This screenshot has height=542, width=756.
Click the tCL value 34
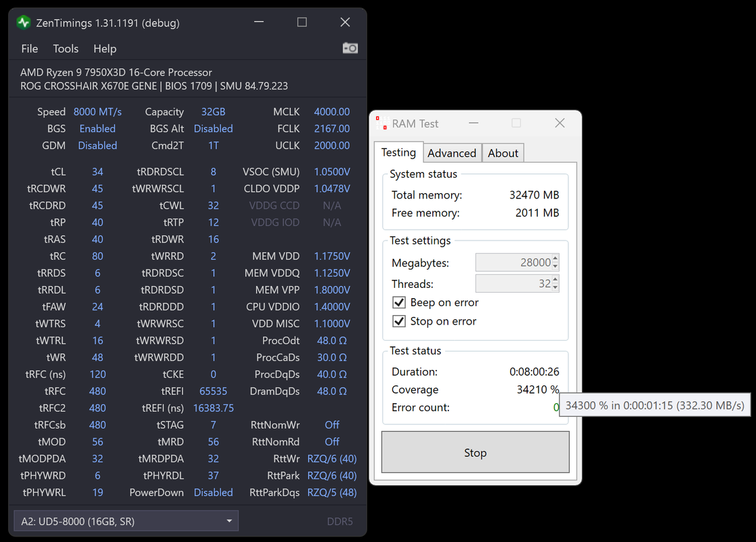pyautogui.click(x=98, y=172)
